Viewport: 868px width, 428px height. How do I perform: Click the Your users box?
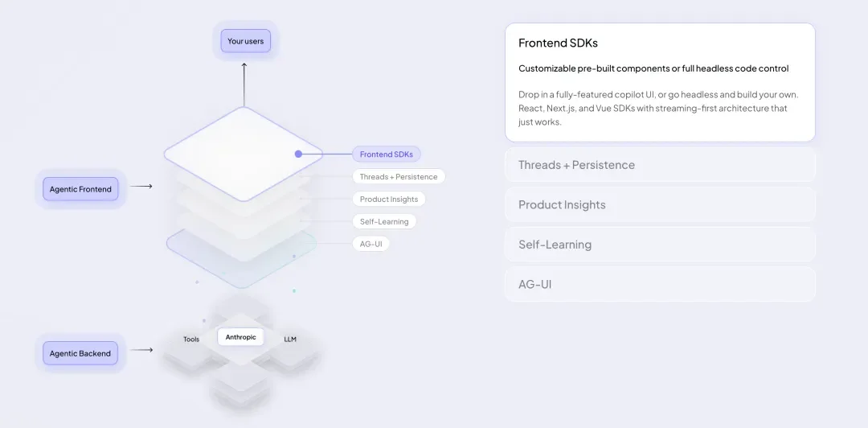(246, 41)
